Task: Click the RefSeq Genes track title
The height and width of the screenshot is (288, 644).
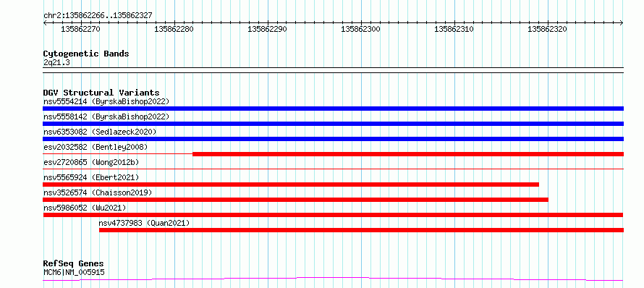Action: [74, 264]
